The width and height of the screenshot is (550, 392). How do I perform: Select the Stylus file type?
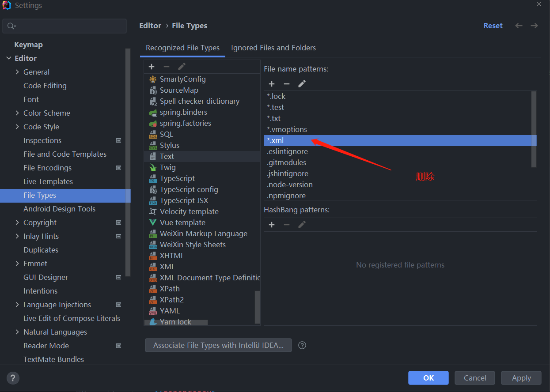point(202,145)
